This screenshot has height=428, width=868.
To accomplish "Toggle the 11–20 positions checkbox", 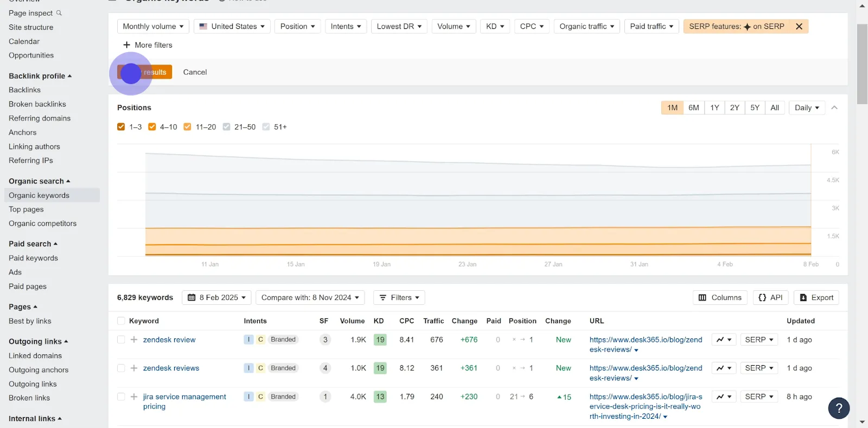I will [187, 127].
